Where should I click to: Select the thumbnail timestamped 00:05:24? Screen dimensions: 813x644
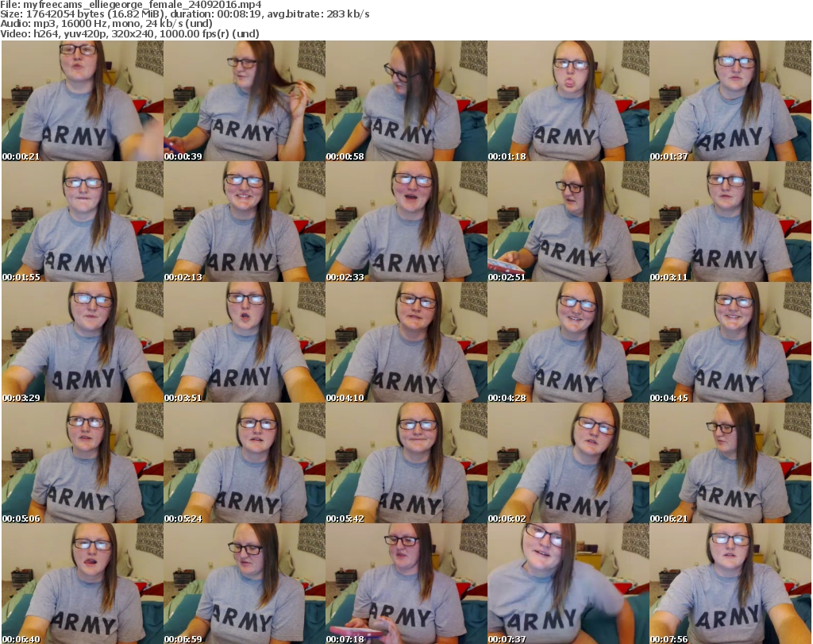pyautogui.click(x=245, y=462)
